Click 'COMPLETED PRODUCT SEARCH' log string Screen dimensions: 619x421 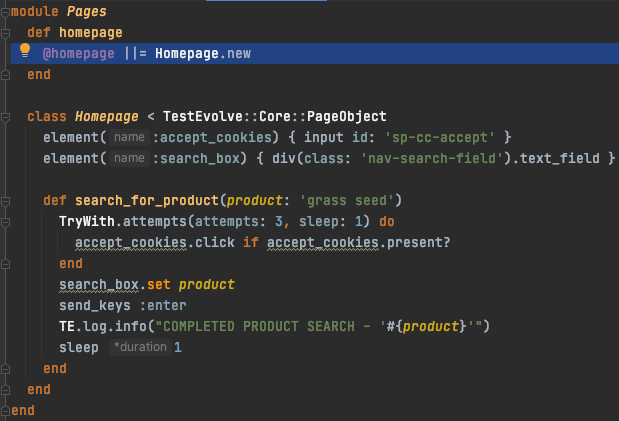(259, 327)
